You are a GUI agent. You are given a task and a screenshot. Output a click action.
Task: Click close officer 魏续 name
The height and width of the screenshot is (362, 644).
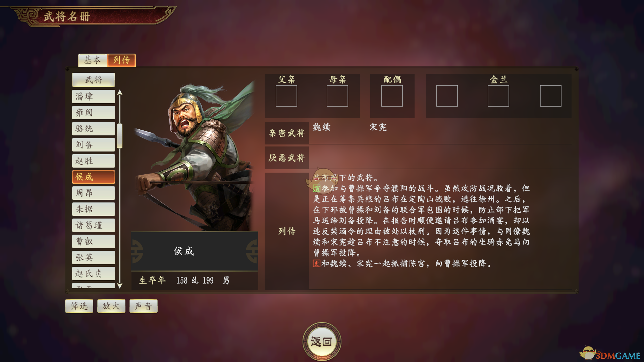click(x=322, y=127)
